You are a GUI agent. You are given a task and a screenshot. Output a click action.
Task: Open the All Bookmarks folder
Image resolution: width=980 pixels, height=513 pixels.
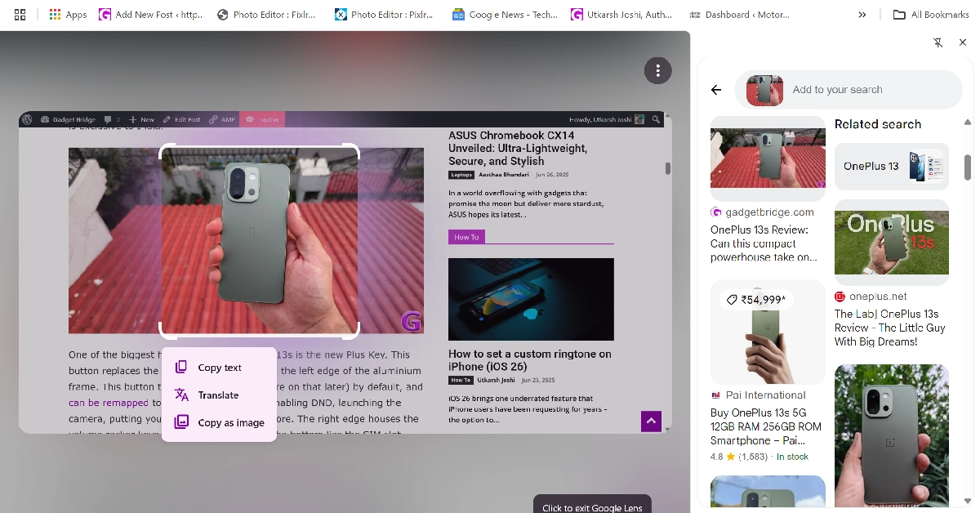[x=931, y=15]
